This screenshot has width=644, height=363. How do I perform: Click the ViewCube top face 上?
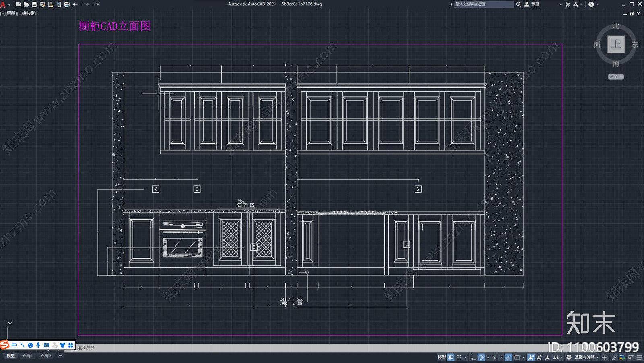point(616,44)
